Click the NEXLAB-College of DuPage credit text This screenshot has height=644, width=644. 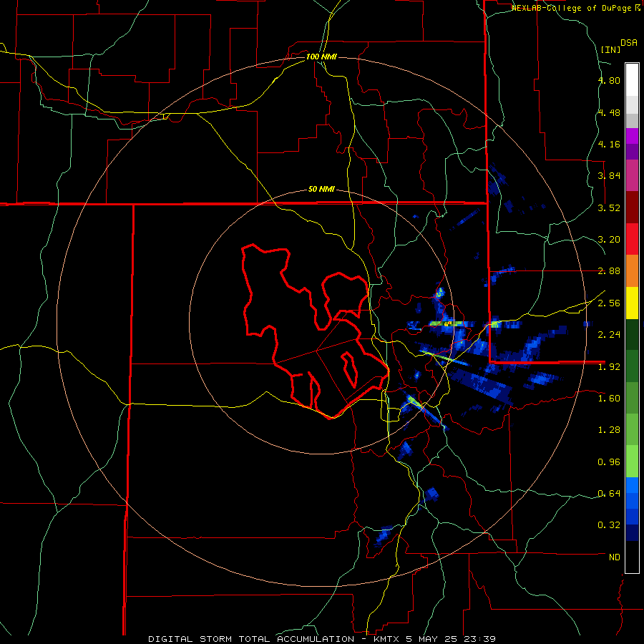click(572, 8)
